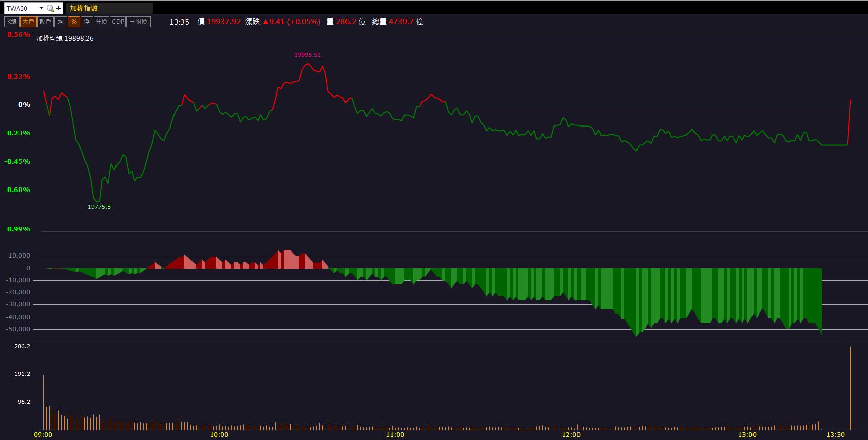This screenshot has height=440, width=868.
Task: Click the -30,000 axis label on the histogram
Action: [18, 304]
